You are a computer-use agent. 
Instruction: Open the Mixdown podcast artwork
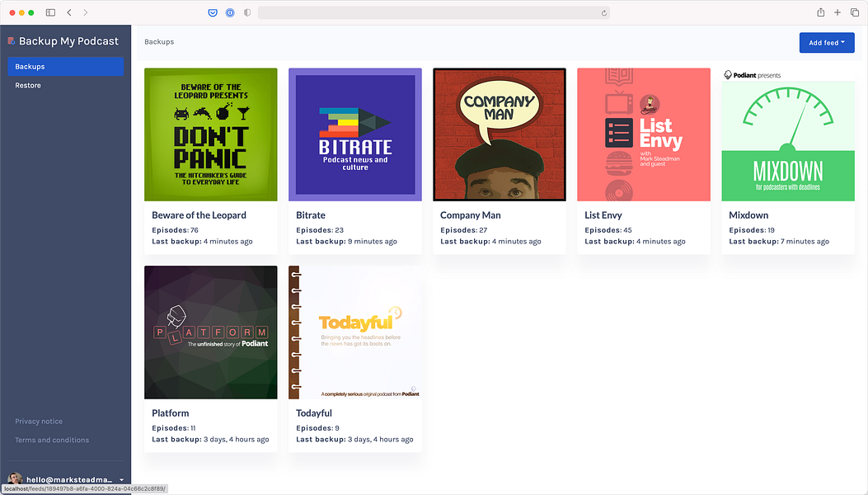[x=788, y=134]
